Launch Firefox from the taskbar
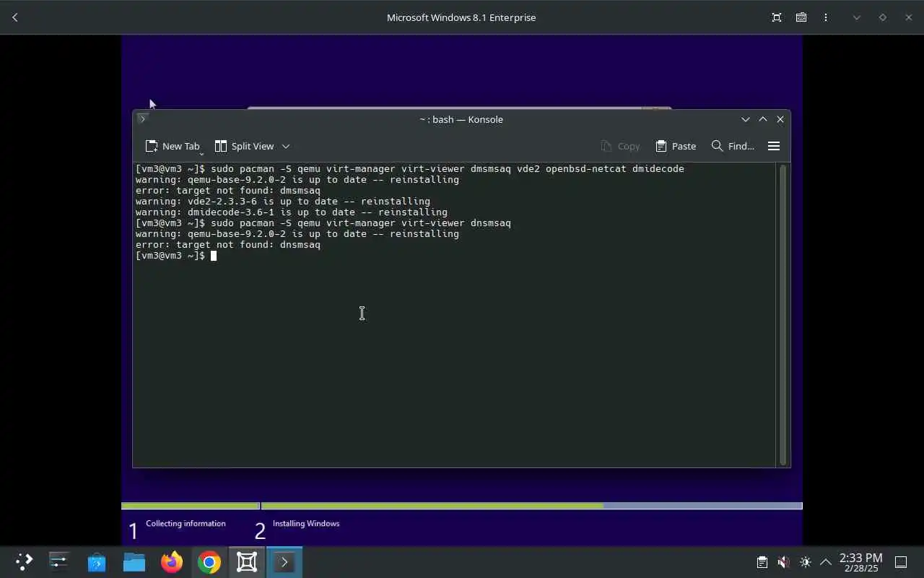Viewport: 924px width, 578px height. pyautogui.click(x=172, y=561)
